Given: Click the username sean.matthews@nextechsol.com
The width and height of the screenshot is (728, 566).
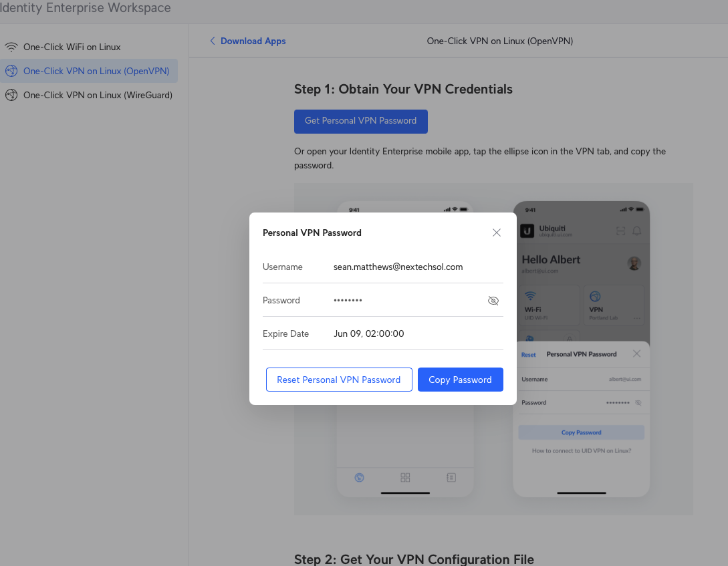Looking at the screenshot, I should click(x=398, y=267).
